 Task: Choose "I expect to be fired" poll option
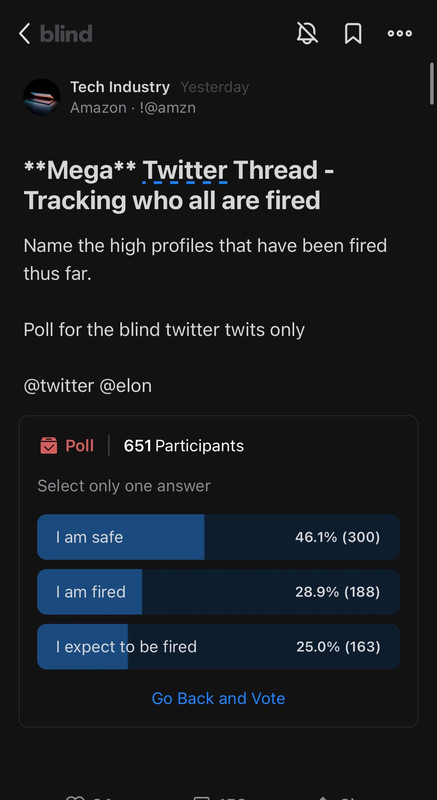coord(218,646)
